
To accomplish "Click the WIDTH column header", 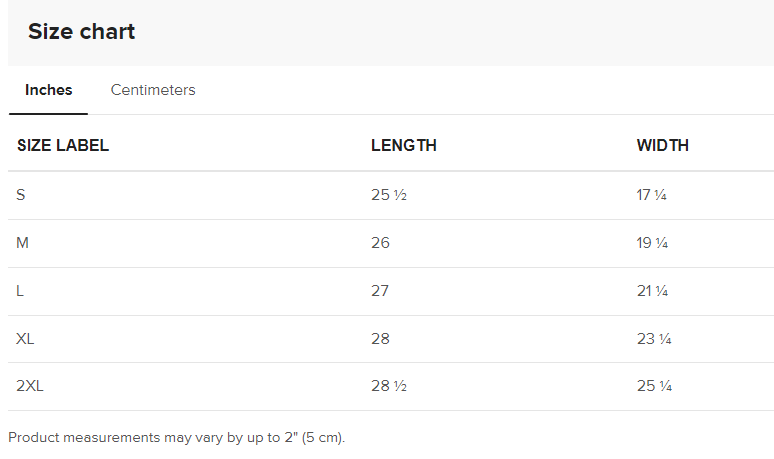I will pos(662,145).
